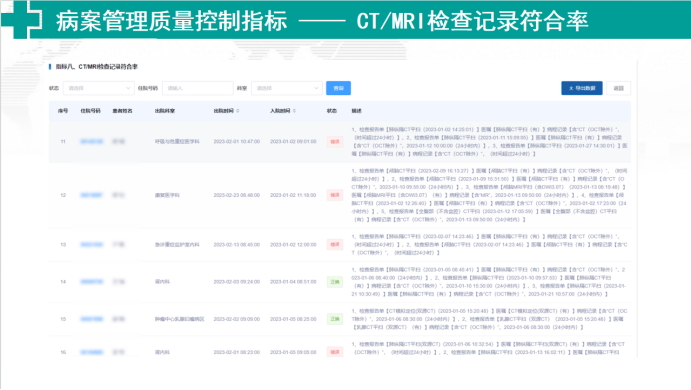Click the red 错误 status tag in row 13
Image resolution: width=691 pixels, height=390 pixels.
(335, 245)
